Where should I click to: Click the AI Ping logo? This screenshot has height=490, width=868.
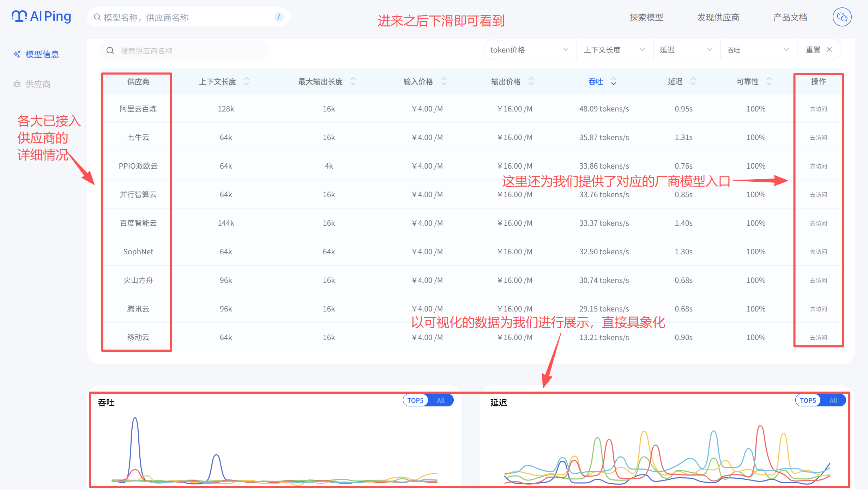[x=41, y=16]
